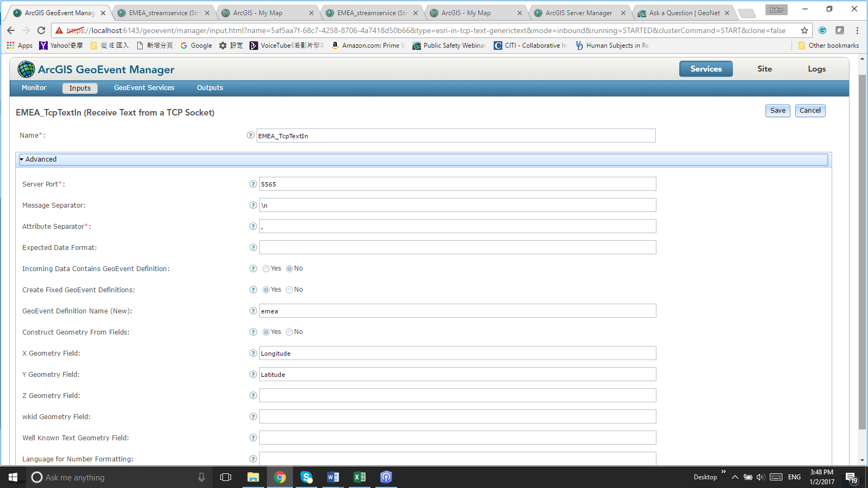Save the EMEA_TcpTextIn input
The height and width of the screenshot is (488, 868).
(778, 111)
